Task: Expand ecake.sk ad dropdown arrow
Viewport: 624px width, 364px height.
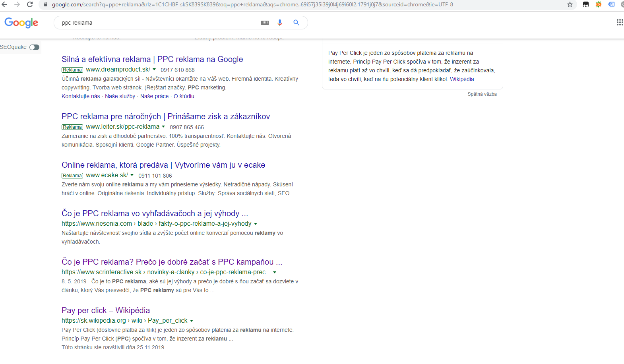Action: point(132,175)
